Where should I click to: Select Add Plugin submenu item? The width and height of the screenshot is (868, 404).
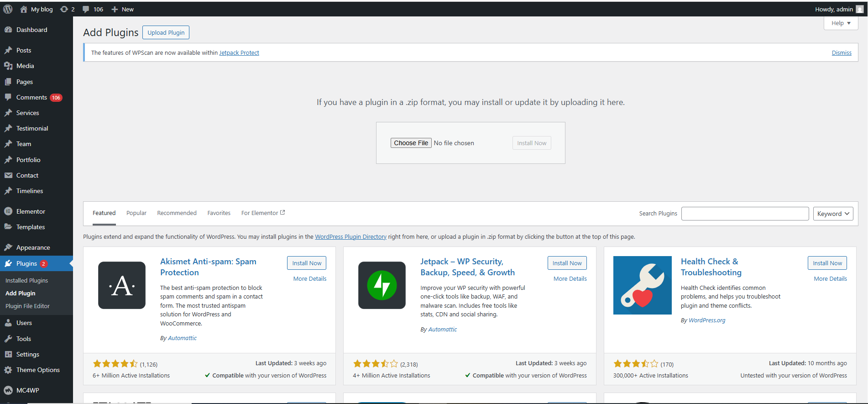pos(21,293)
